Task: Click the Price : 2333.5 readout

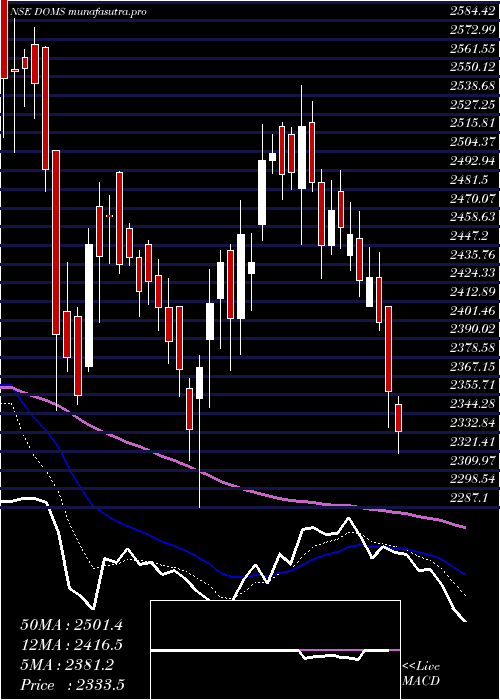Action: [72, 685]
